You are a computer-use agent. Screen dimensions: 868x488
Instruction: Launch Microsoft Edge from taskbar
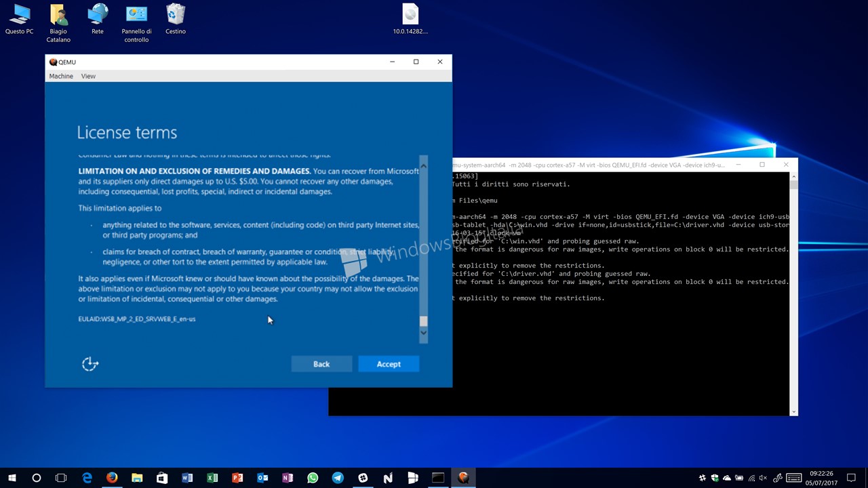[x=87, y=478]
